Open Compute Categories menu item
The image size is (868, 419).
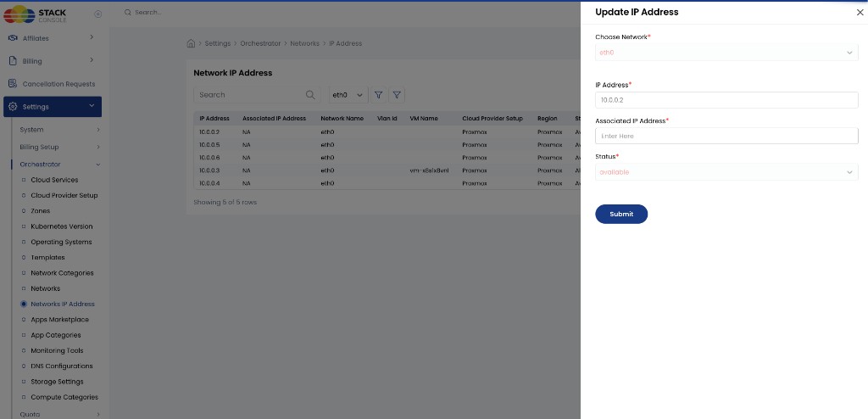point(64,397)
